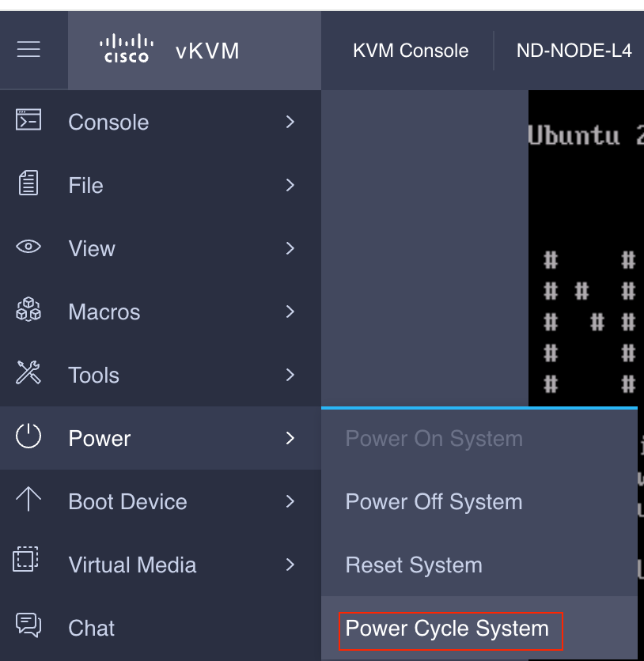
Task: Click the Tools wrench icon
Action: pos(28,372)
